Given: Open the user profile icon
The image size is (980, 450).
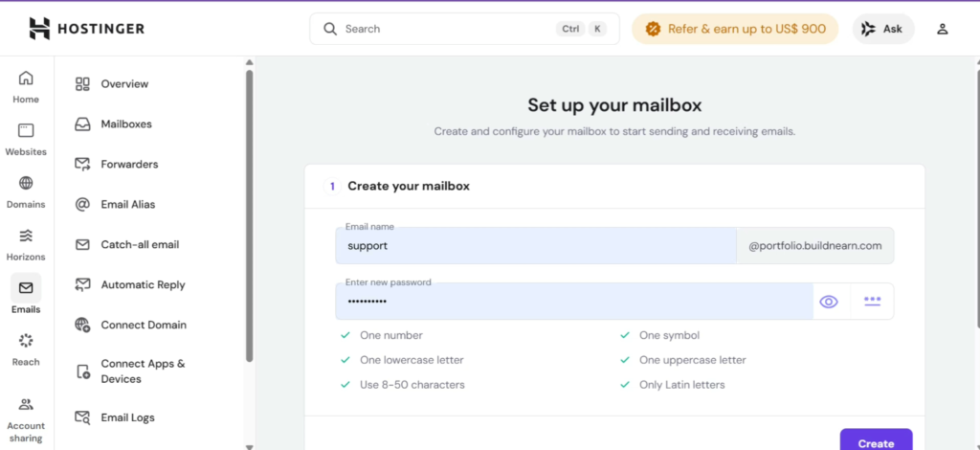Looking at the screenshot, I should tap(942, 29).
